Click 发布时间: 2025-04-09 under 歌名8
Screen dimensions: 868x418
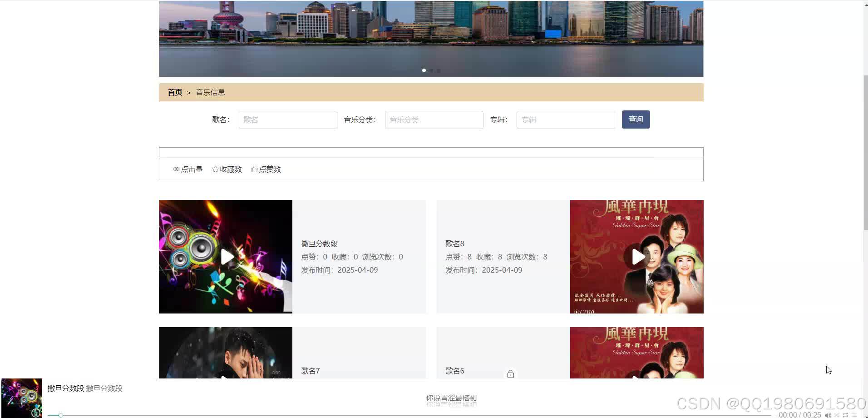[x=483, y=270]
